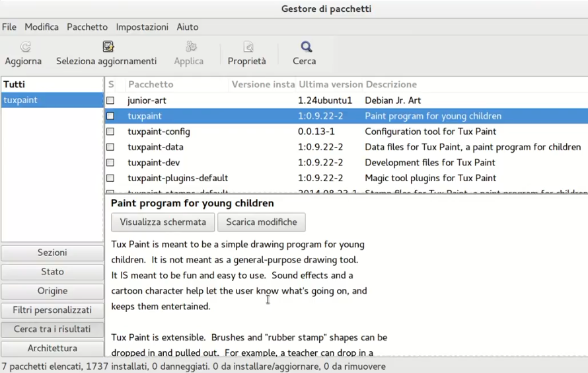Click the Cerca magnifier icon

pyautogui.click(x=305, y=47)
